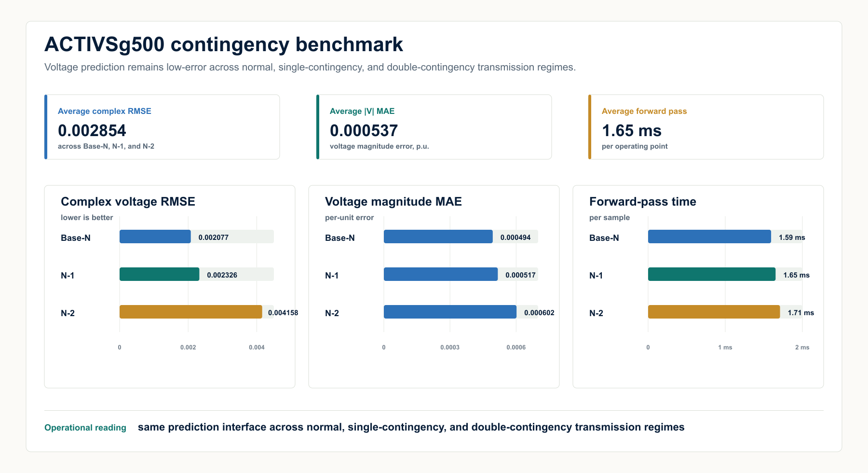This screenshot has width=868, height=473.
Task: Click the 0.002077 RMSE value label
Action: 214,237
